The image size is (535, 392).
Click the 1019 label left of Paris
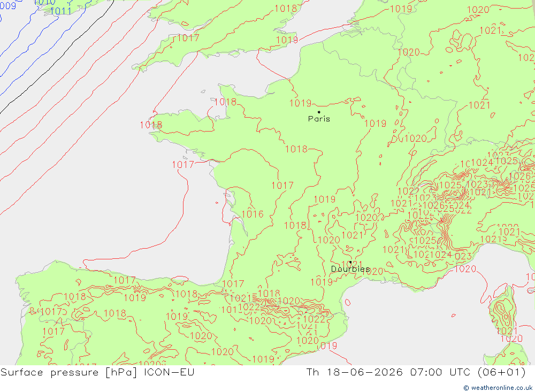pyautogui.click(x=300, y=103)
